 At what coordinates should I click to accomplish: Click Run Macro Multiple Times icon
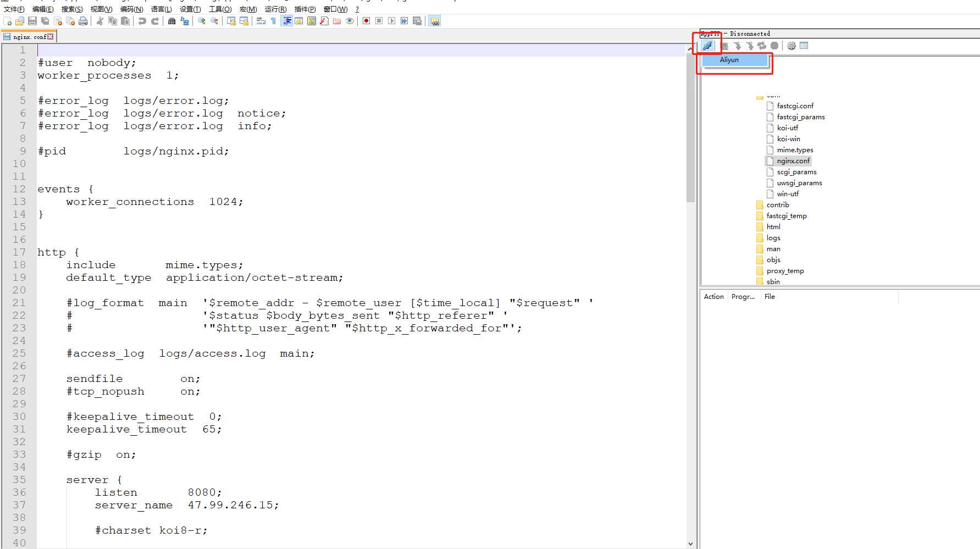405,21
